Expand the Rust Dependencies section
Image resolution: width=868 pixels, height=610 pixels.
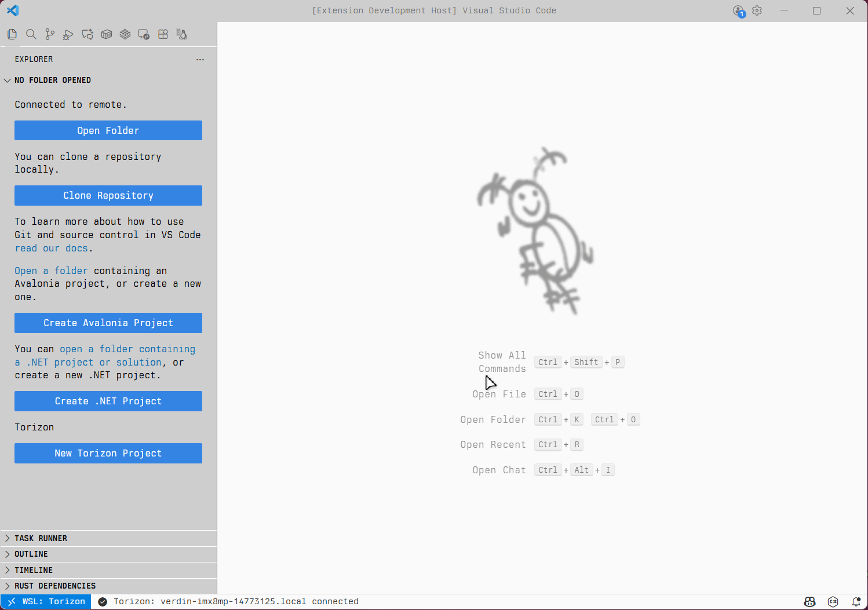pyautogui.click(x=55, y=586)
